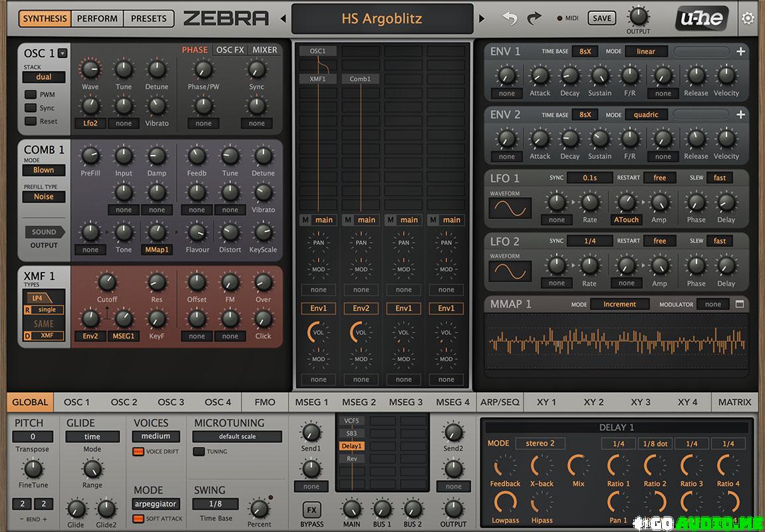
Task: Click the Delay 1 Lowpass knob
Action: click(505, 502)
